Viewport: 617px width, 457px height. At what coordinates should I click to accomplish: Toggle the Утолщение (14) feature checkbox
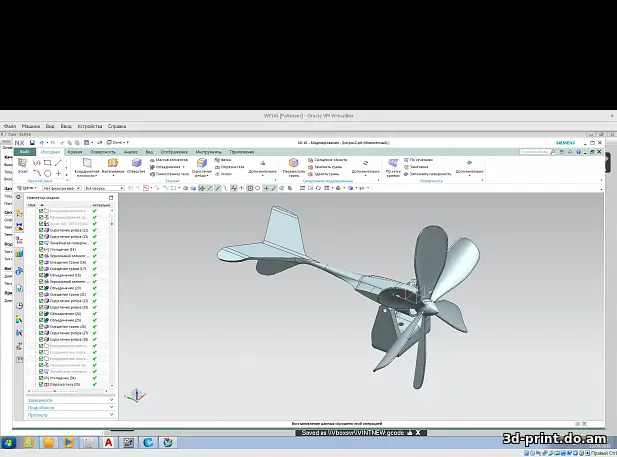[41, 249]
